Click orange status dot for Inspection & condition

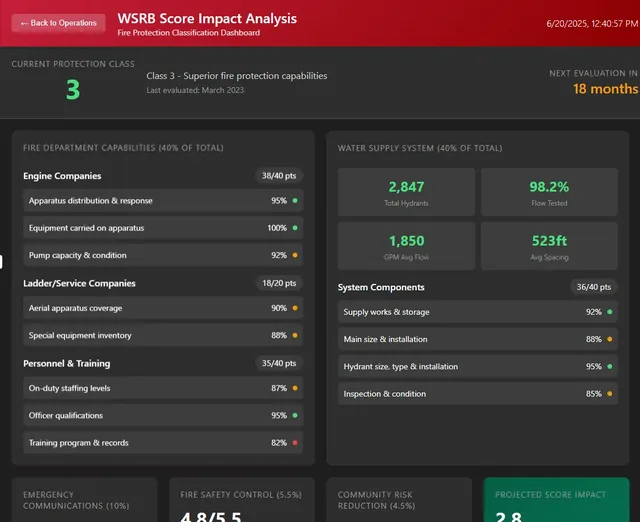click(609, 394)
